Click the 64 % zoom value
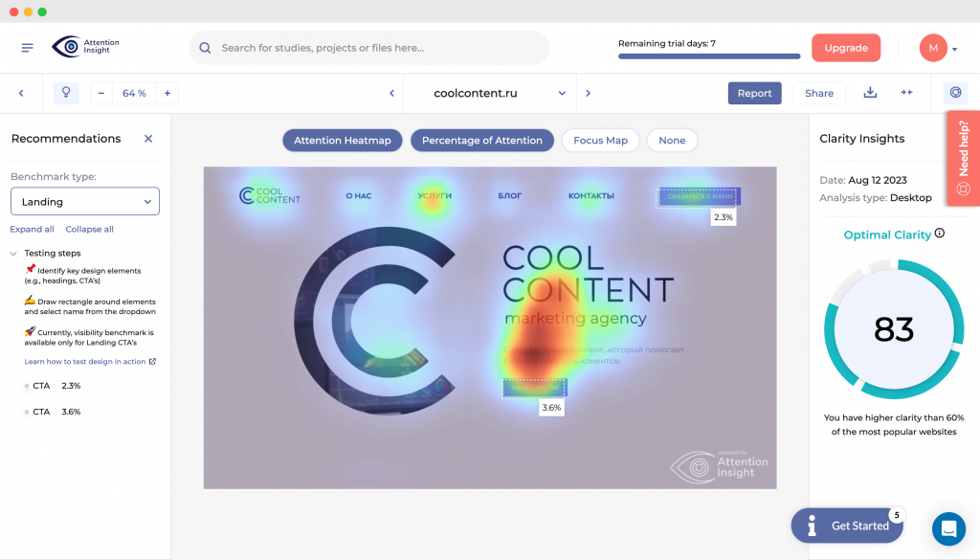 click(134, 93)
